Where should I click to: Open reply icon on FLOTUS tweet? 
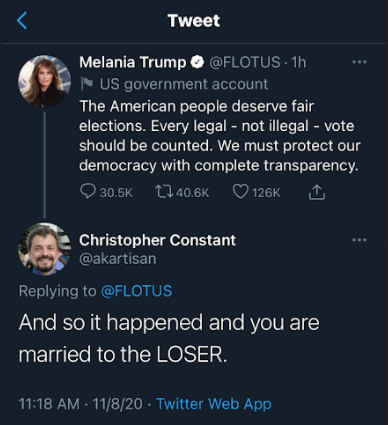coord(88,192)
